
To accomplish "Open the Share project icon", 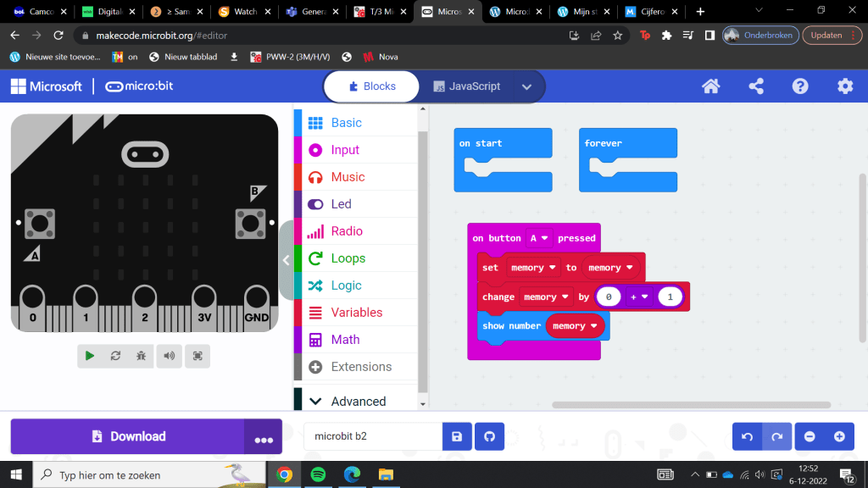I will pos(755,86).
